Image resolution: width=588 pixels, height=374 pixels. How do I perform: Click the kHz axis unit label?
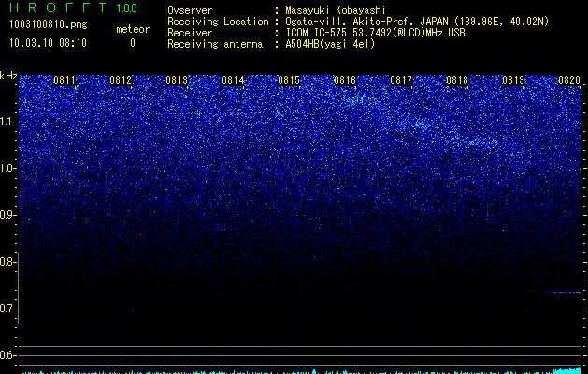click(x=8, y=76)
